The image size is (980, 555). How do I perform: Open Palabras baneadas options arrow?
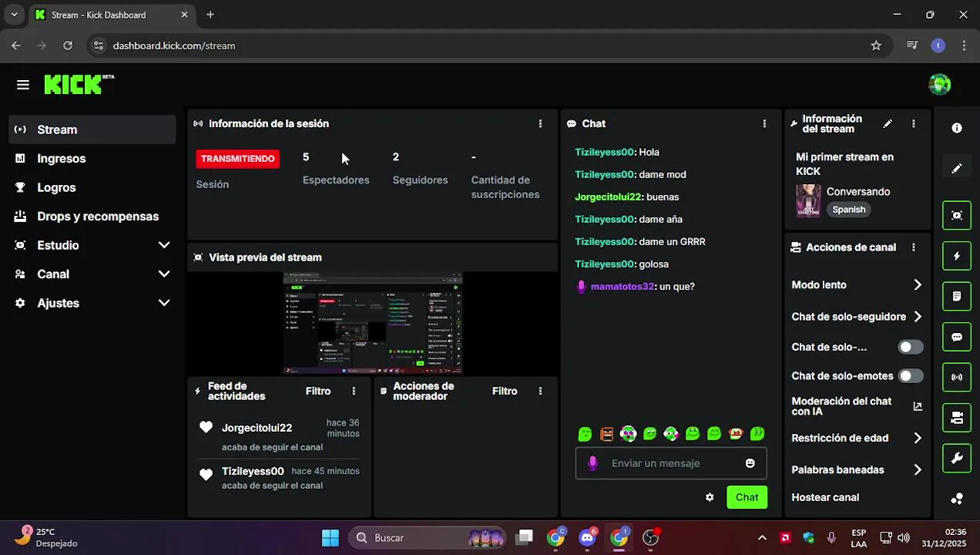[x=918, y=469]
